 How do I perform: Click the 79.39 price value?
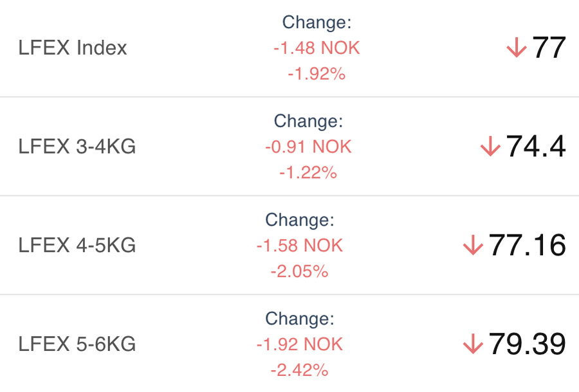coord(527,344)
